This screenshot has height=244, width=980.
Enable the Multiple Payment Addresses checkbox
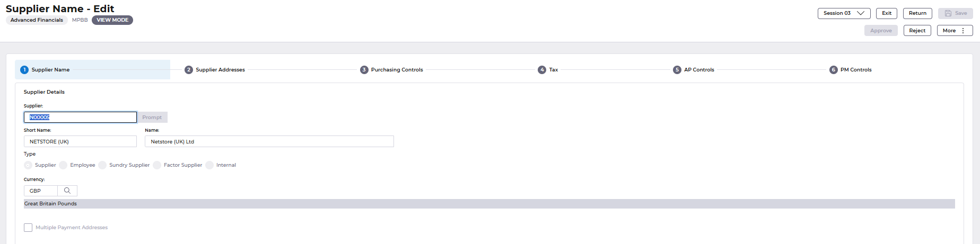pos(28,228)
